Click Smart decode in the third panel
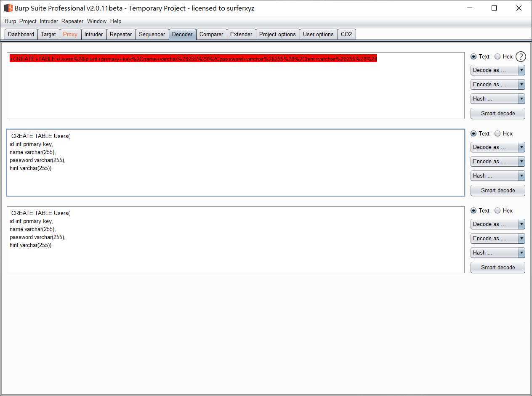This screenshot has width=532, height=396. click(498, 267)
